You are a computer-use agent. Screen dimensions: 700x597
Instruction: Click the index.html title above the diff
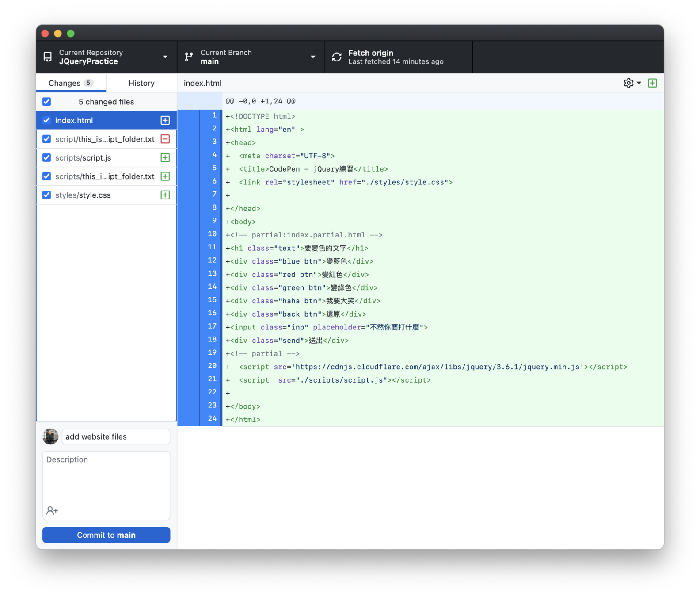pyautogui.click(x=202, y=83)
